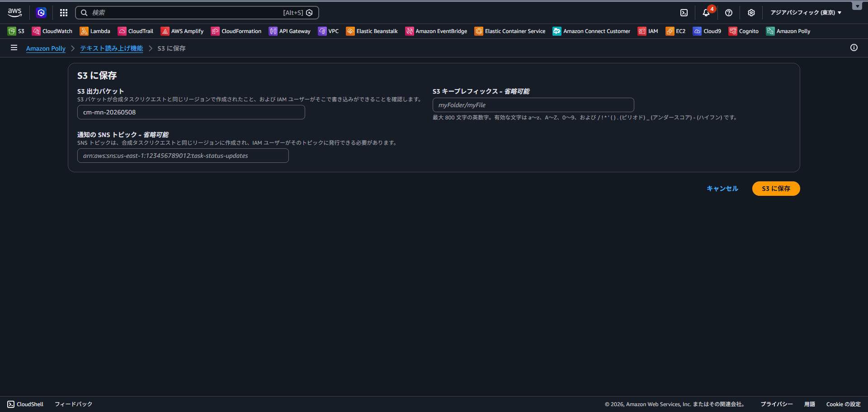The image size is (868, 412).
Task: Click the orange S3 に保存 button
Action: pyautogui.click(x=776, y=189)
